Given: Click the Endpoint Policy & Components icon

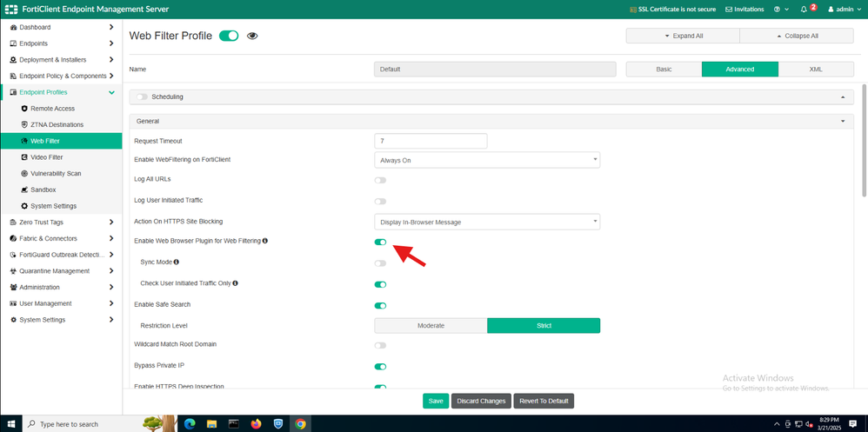Looking at the screenshot, I should [x=13, y=76].
